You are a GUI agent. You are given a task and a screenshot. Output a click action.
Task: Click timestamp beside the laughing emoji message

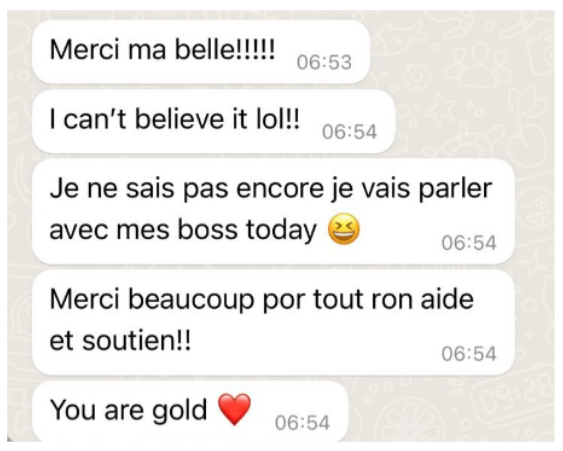coord(469,243)
